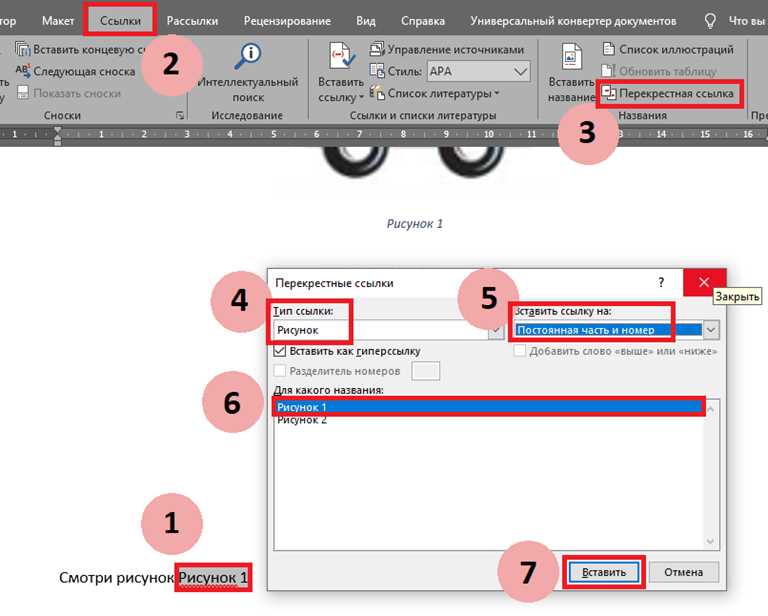Viewport: 768px width, 616px height.
Task: Open Список иллюстраций
Action: pos(668,49)
